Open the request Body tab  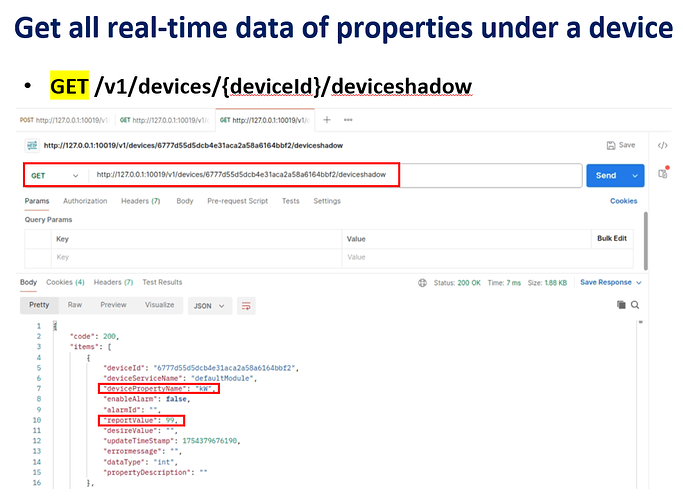pos(185,201)
